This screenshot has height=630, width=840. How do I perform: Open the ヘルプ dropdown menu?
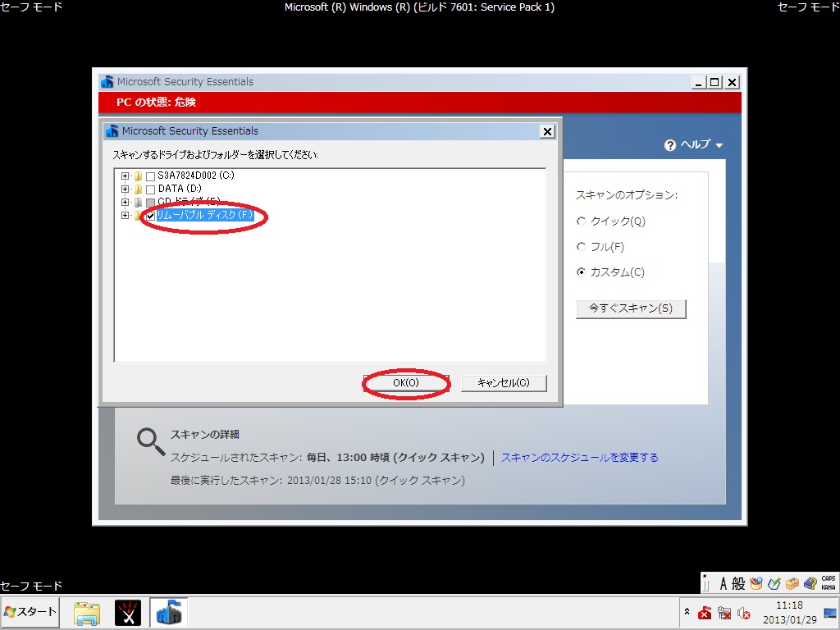(x=701, y=144)
